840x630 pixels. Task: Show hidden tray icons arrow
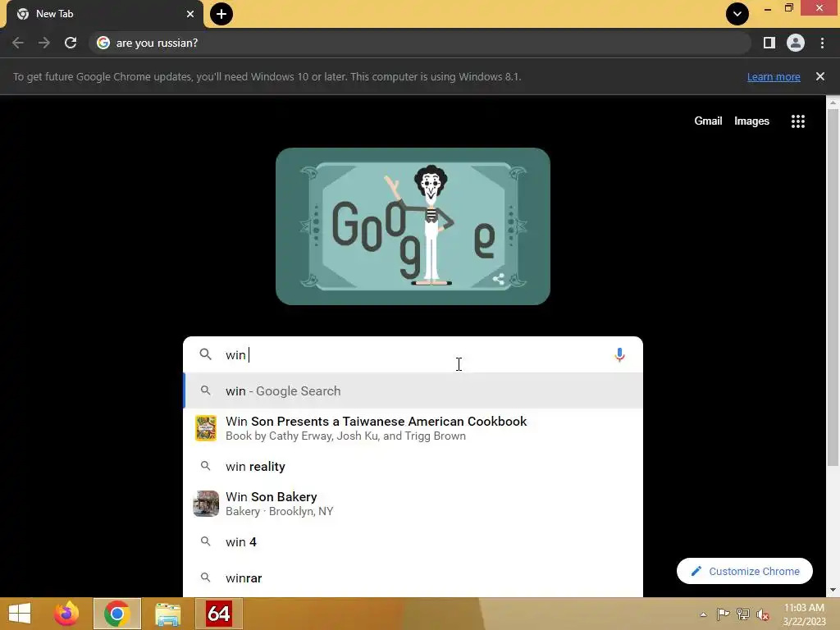point(703,614)
